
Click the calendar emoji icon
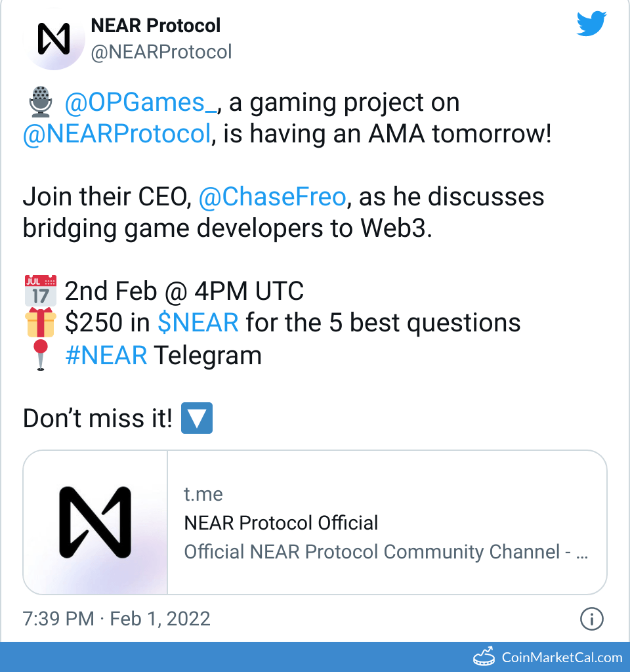tap(40, 291)
